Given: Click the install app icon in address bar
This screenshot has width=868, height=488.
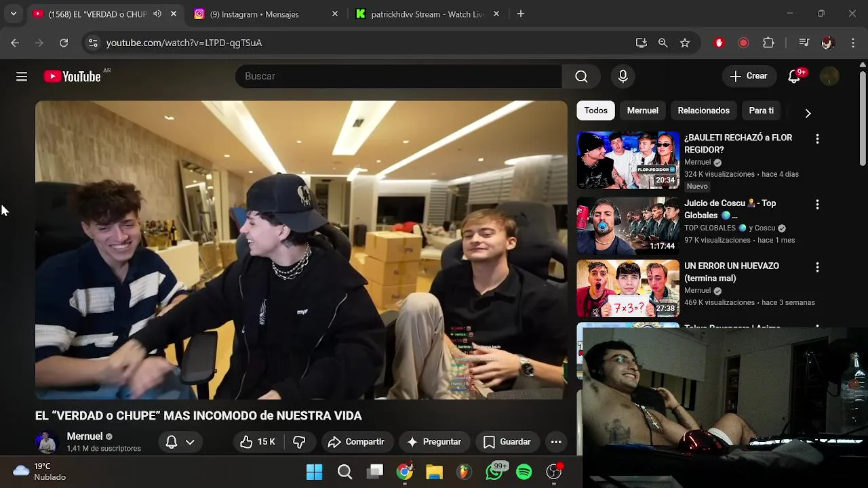Looking at the screenshot, I should click(642, 43).
